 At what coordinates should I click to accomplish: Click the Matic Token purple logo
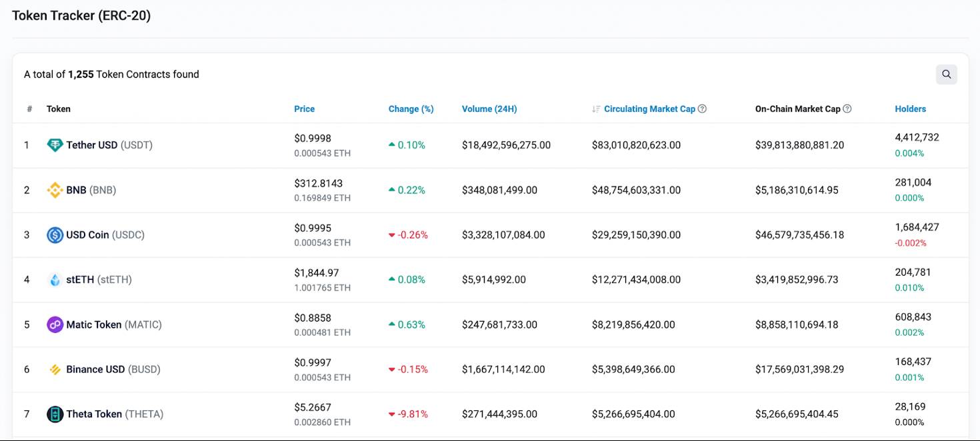[x=55, y=324]
